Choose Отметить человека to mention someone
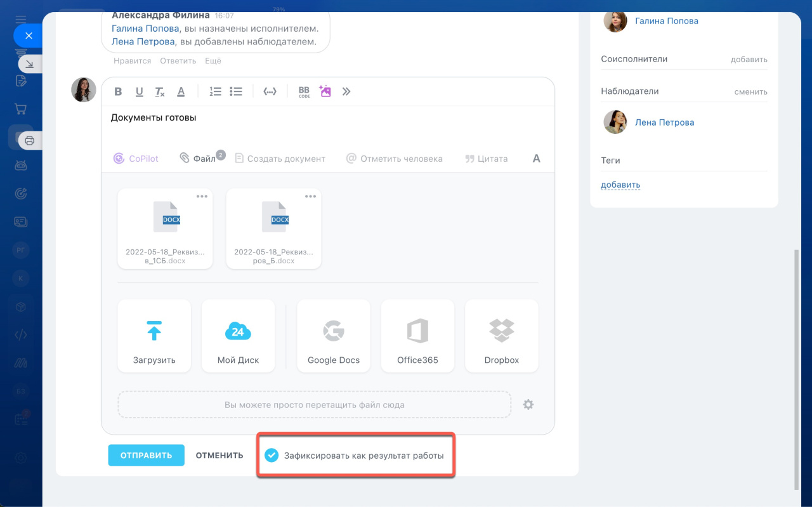This screenshot has height=507, width=812. pos(394,159)
